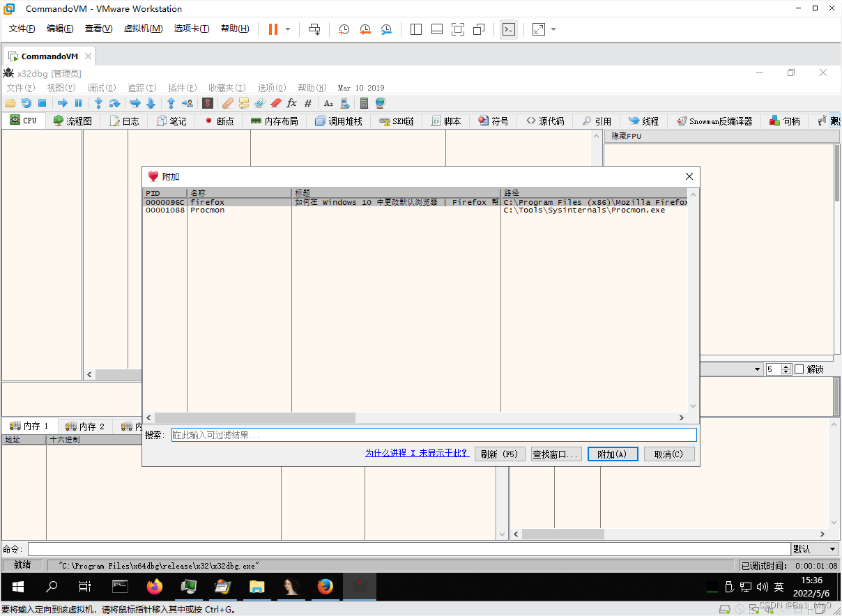This screenshot has height=616, width=842.
Task: Click VMware suspend (pause) button
Action: pos(273,29)
